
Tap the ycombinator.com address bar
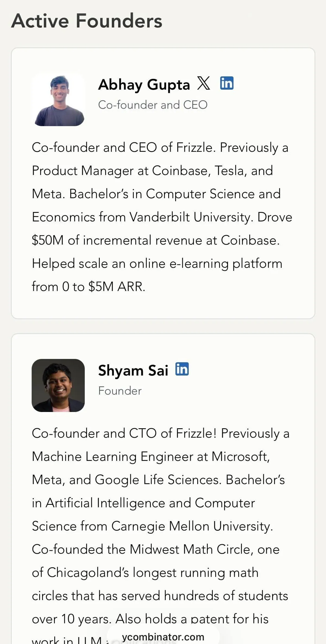163,636
